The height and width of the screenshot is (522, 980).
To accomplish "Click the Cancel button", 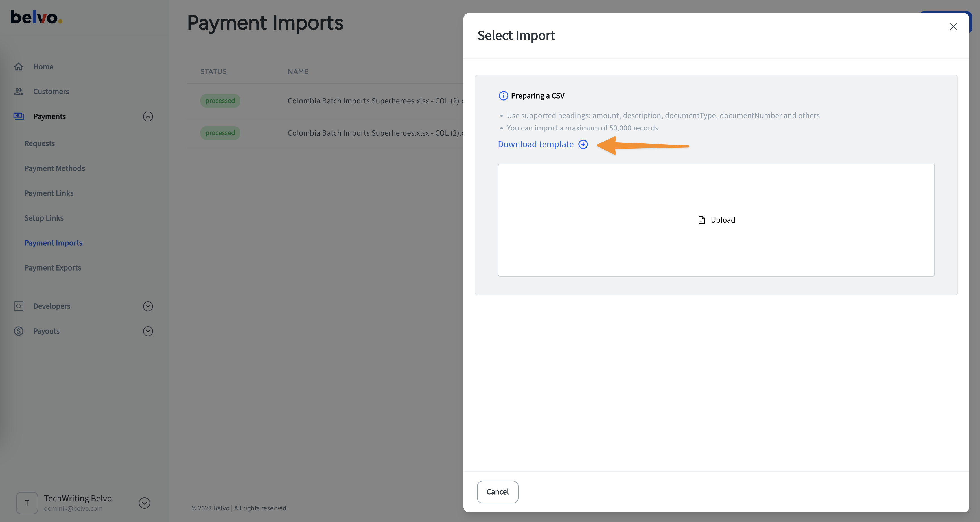I will (498, 491).
